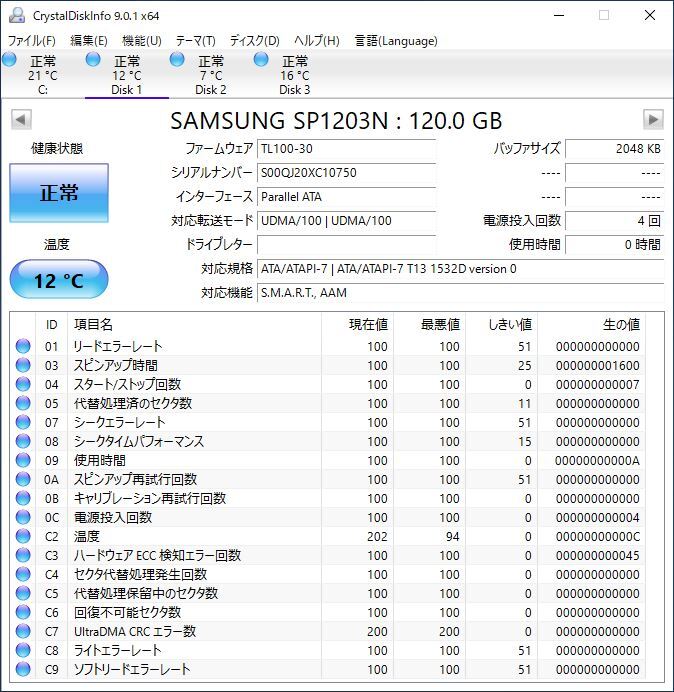Click the ATA/ATAPI-7 standard field
The height and width of the screenshot is (692, 674).
pos(460,269)
